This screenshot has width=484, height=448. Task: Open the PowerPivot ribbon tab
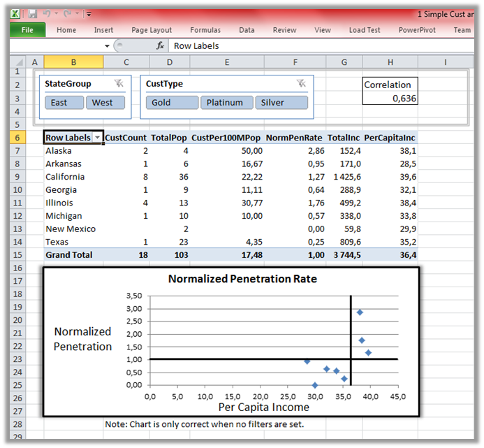pyautogui.click(x=418, y=30)
